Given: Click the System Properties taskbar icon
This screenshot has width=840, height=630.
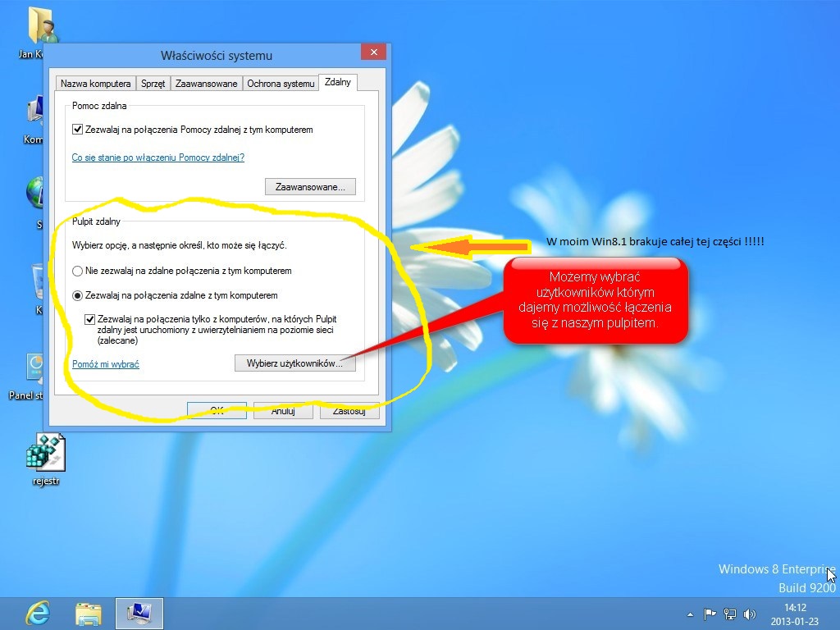Looking at the screenshot, I should point(139,614).
